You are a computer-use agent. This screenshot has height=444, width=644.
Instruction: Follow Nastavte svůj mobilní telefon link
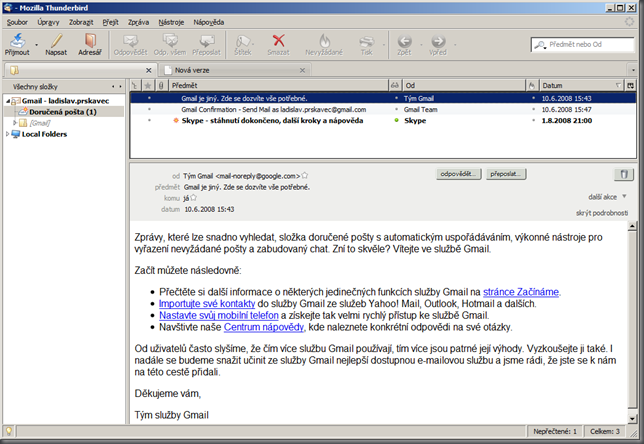pyautogui.click(x=218, y=315)
